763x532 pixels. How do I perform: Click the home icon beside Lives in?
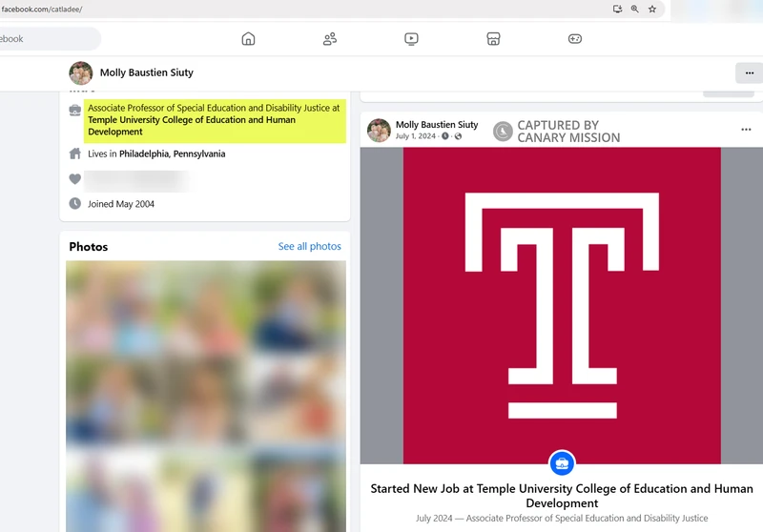point(75,153)
